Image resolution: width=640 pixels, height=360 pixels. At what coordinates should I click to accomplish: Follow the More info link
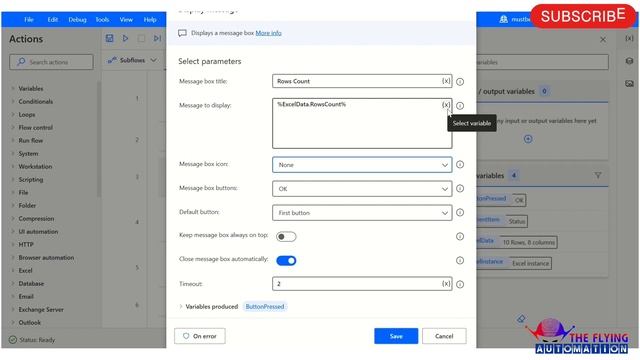(268, 33)
